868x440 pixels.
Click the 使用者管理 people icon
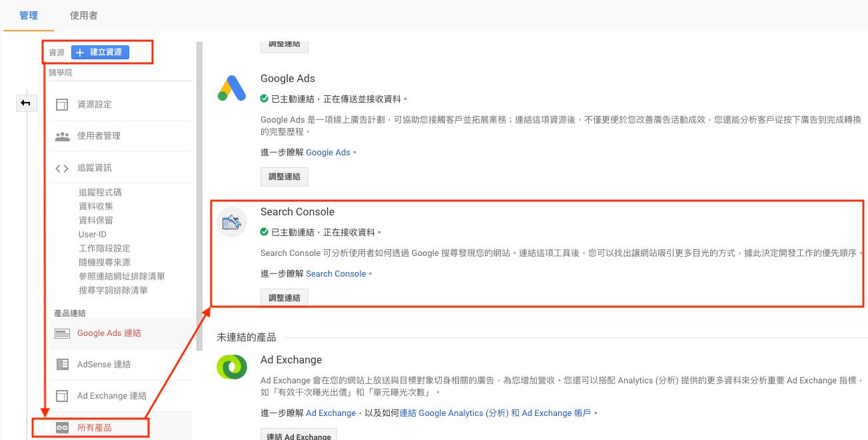(x=62, y=136)
